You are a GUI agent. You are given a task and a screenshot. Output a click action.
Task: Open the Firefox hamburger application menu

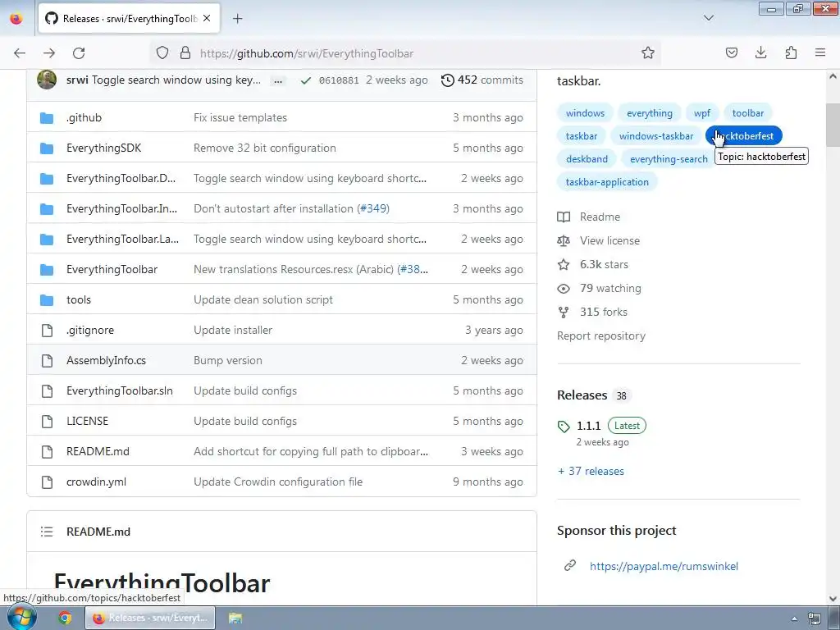820,53
